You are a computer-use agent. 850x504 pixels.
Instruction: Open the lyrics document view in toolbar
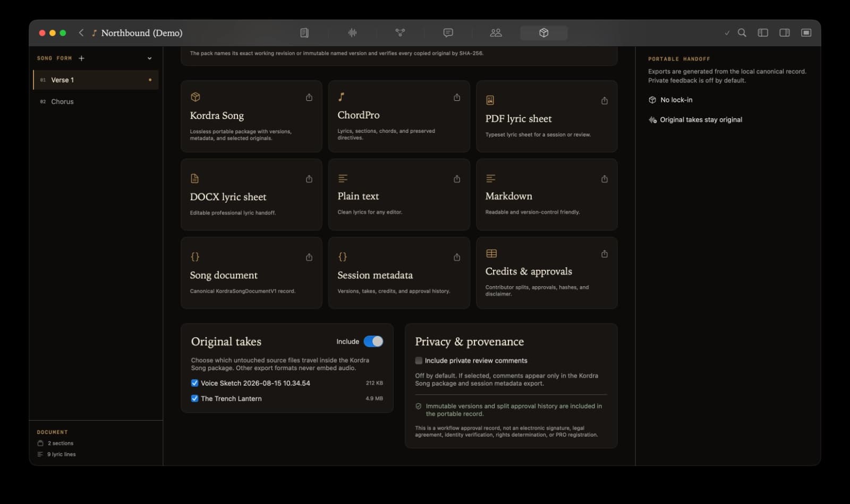(304, 33)
